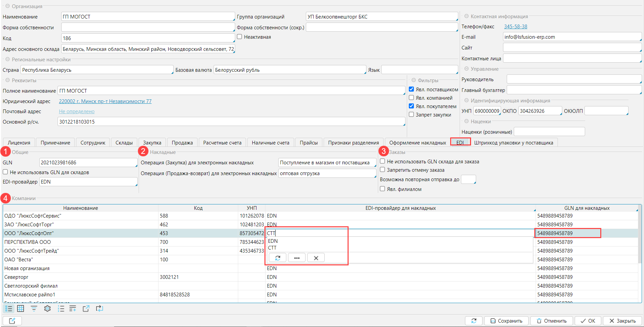Choose EDN option in dropdown list
This screenshot has height=327, width=644.
(273, 241)
